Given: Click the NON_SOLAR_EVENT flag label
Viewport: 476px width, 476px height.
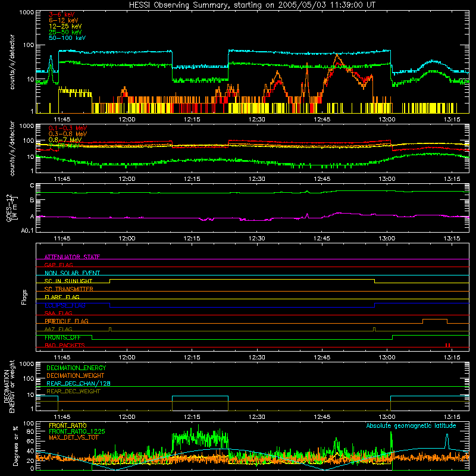Looking at the screenshot, I should [72, 273].
